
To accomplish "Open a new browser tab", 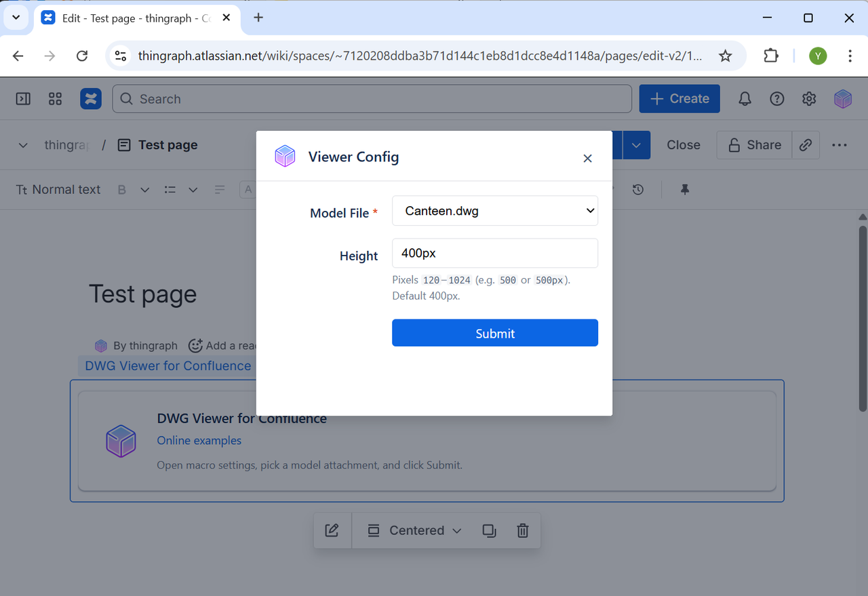I will coord(258,18).
